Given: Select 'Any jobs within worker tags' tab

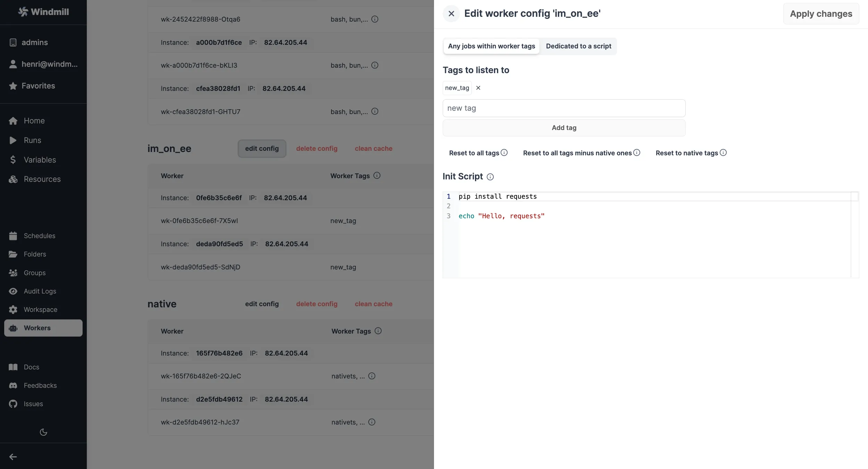Looking at the screenshot, I should coord(491,46).
